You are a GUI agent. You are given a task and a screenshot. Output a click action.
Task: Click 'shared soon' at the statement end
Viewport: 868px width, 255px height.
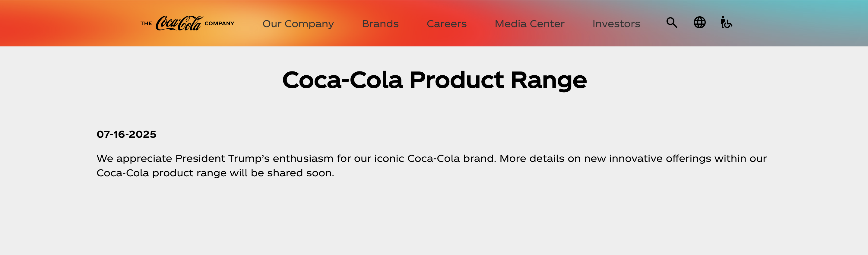(x=301, y=173)
